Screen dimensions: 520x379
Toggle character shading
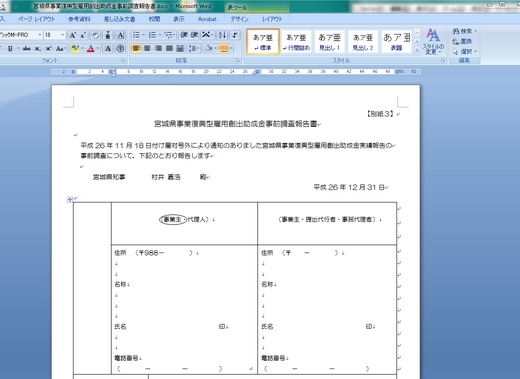(x=108, y=49)
